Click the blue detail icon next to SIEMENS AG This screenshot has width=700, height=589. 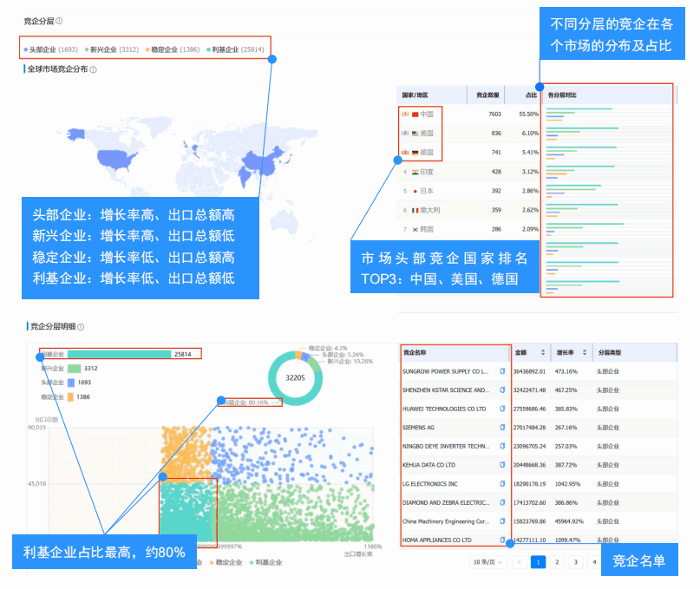coord(502,428)
